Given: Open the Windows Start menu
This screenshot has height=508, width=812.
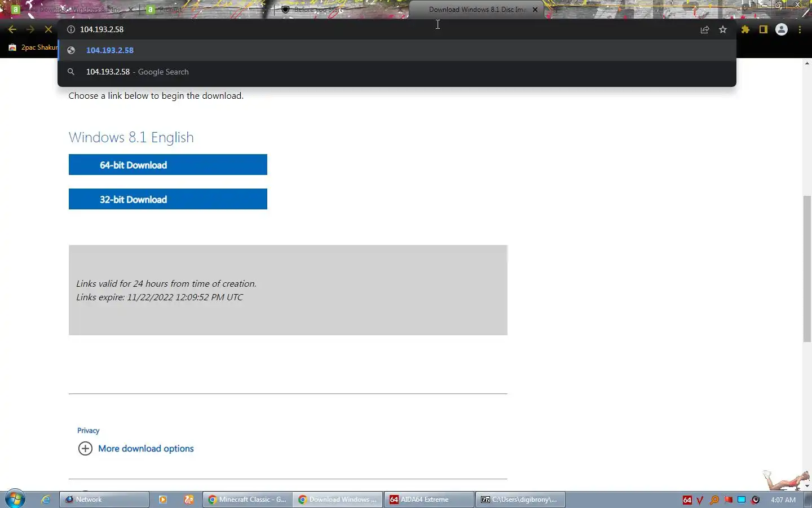Looking at the screenshot, I should 15,500.
